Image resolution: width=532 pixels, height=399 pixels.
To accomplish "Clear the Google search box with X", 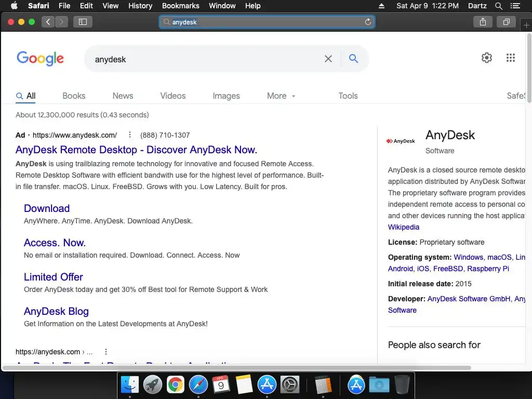I will click(328, 59).
